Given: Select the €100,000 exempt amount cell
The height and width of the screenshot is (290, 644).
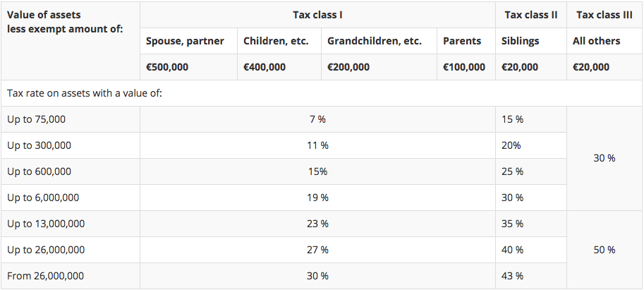Looking at the screenshot, I should coord(464,67).
